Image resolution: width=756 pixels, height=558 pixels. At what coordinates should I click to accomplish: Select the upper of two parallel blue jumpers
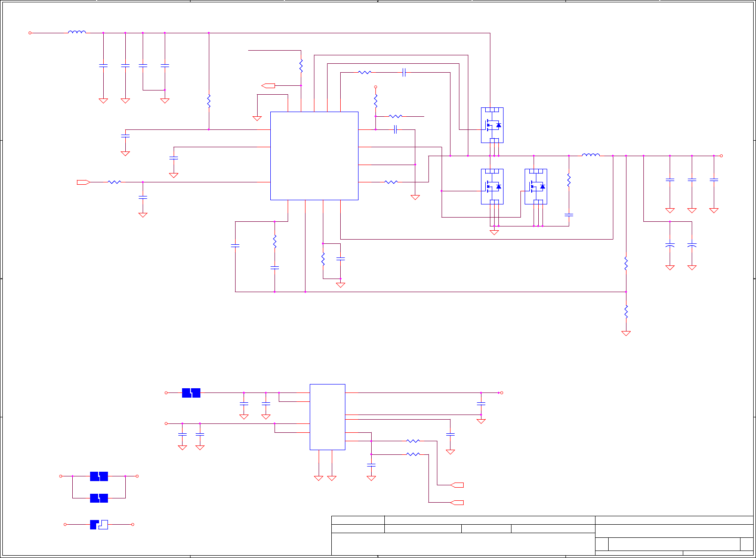(99, 476)
